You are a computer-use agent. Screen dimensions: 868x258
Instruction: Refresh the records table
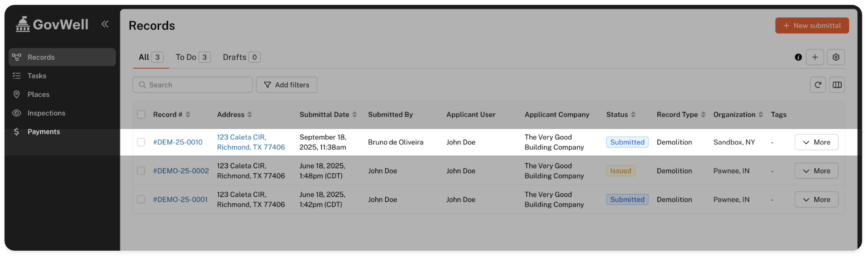(818, 85)
